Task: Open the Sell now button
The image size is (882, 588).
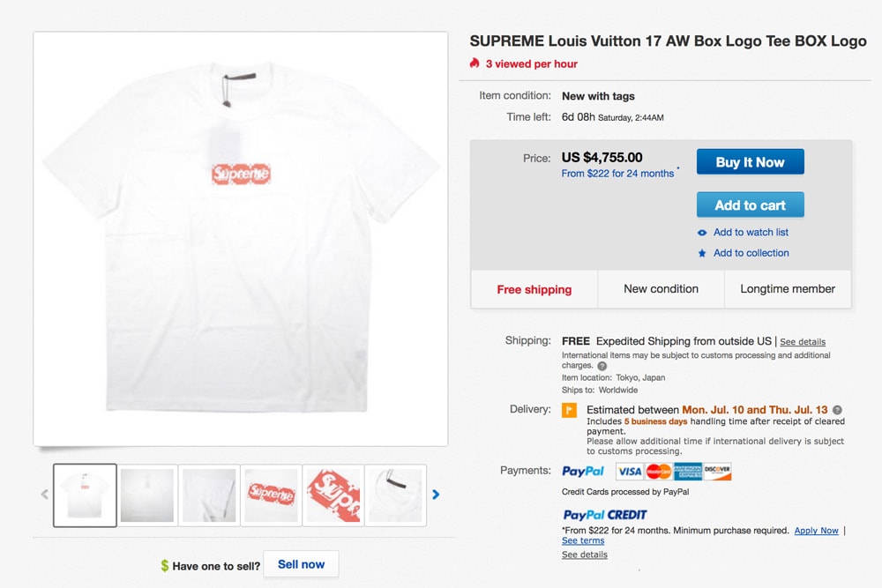Action: 301,564
